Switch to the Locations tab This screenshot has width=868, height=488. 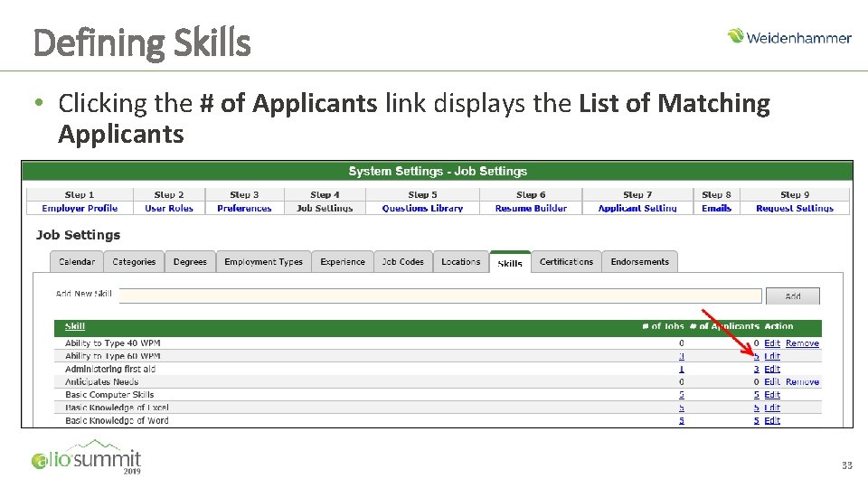click(x=460, y=262)
